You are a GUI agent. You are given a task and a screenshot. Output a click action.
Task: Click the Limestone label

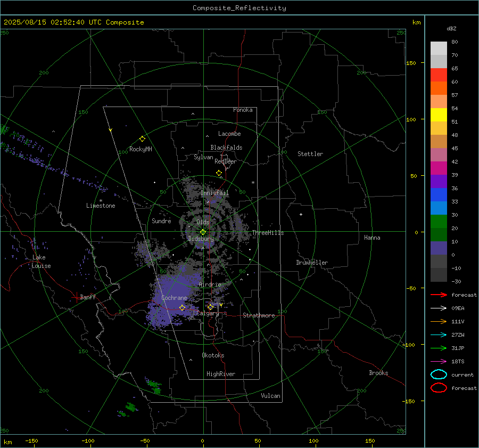tap(101, 206)
